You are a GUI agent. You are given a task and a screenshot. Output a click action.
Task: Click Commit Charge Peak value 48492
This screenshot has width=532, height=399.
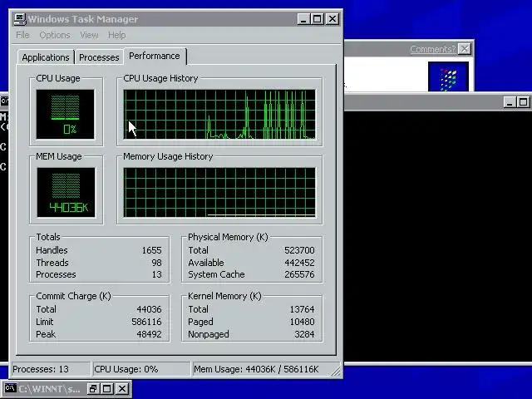pyautogui.click(x=149, y=334)
